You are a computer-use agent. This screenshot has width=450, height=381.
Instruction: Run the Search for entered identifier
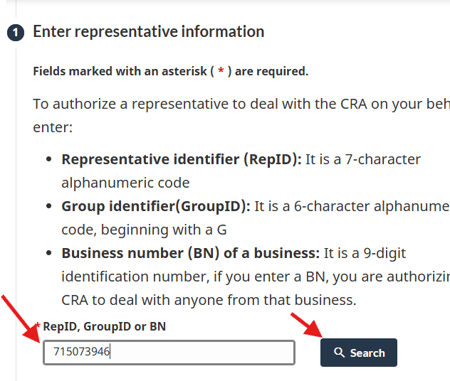[x=359, y=353]
